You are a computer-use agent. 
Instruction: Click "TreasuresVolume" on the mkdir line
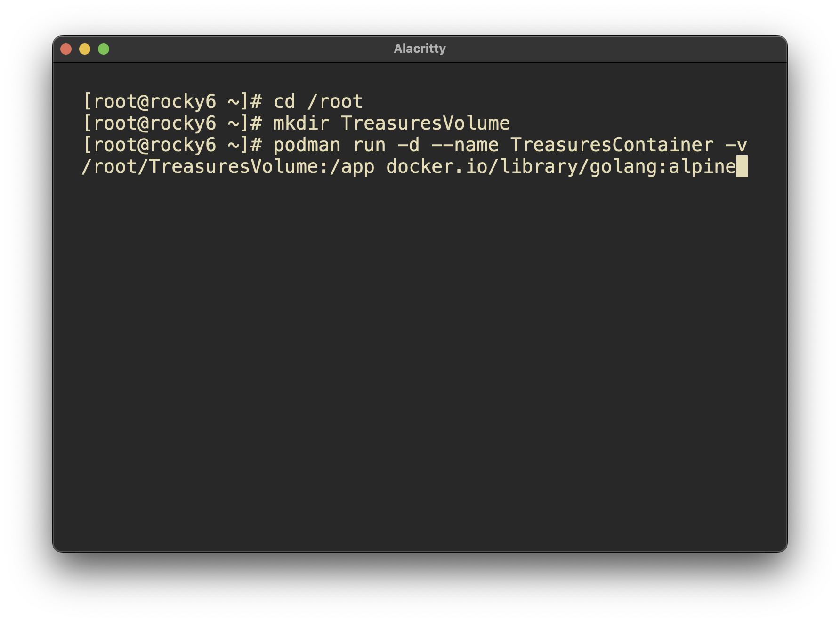pyautogui.click(x=425, y=123)
